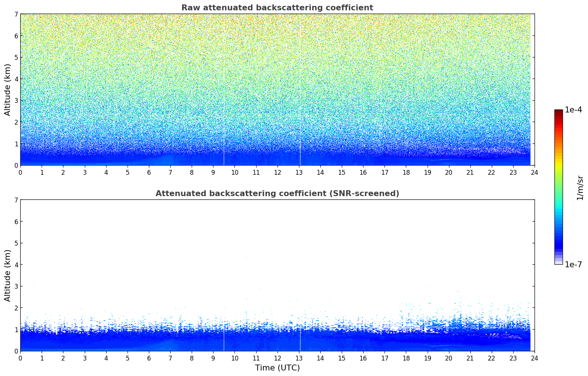Click altitude tick '7' on bottom plot
This screenshot has height=376, width=588.
16,200
